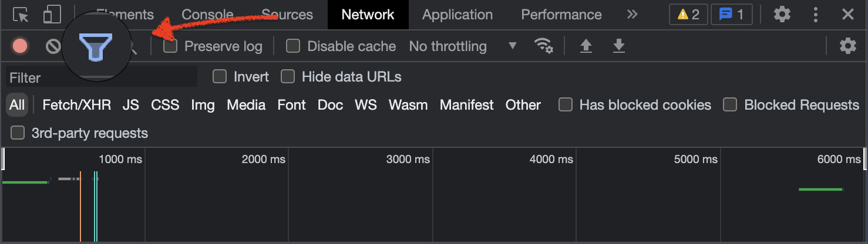Click the export HAR download arrow
Image resolution: width=868 pixels, height=244 pixels.
618,46
